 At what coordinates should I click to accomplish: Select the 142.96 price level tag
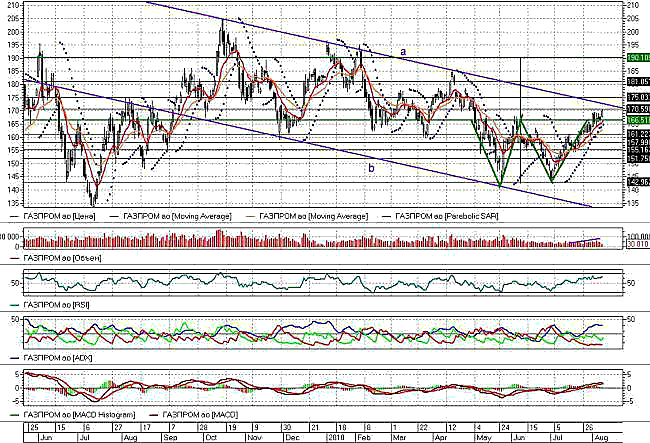[638, 182]
